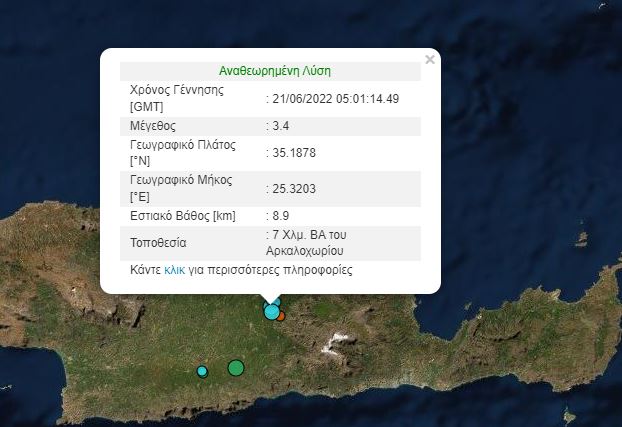
Task: Click the open sea in the top-left corner
Action: [40, 40]
